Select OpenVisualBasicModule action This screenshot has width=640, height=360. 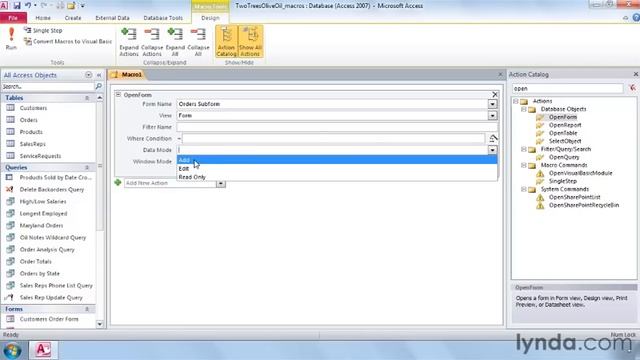(580, 173)
